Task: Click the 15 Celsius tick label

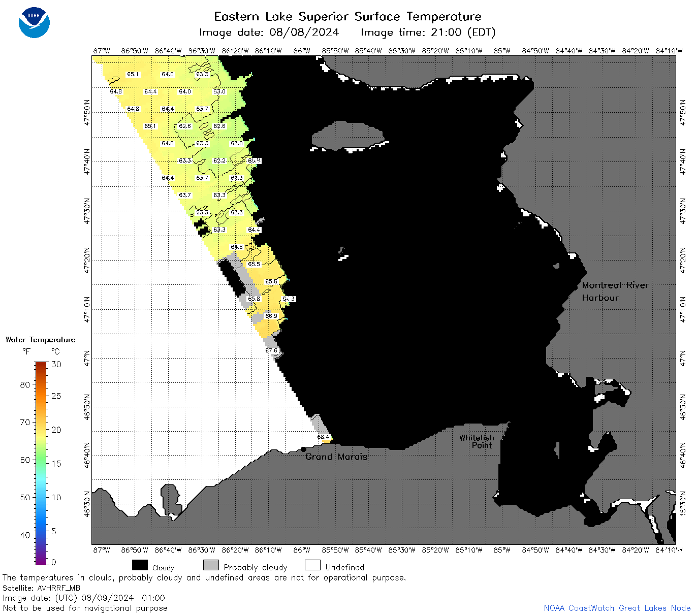Action: point(56,463)
